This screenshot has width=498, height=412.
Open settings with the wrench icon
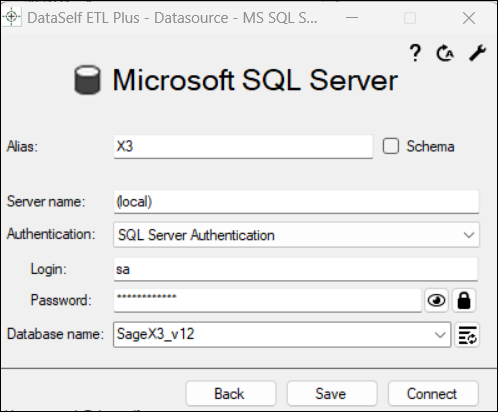click(477, 53)
